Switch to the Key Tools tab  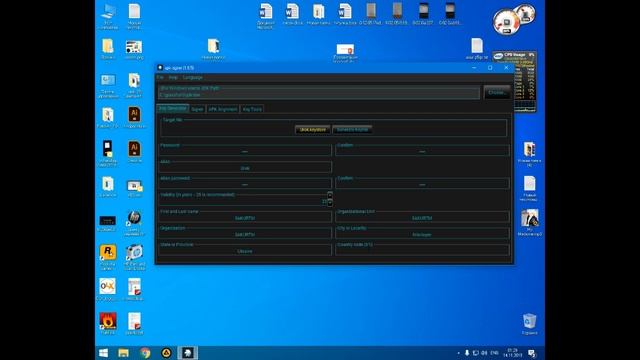coord(252,109)
